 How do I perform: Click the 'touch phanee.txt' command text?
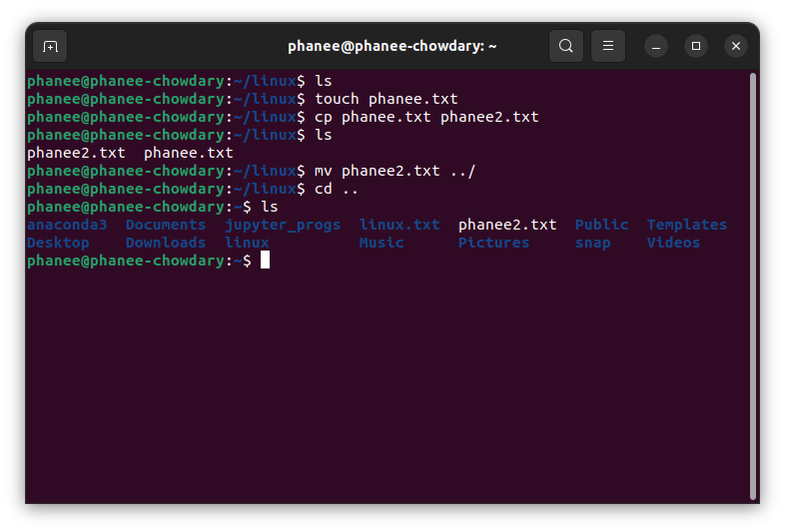click(x=386, y=99)
